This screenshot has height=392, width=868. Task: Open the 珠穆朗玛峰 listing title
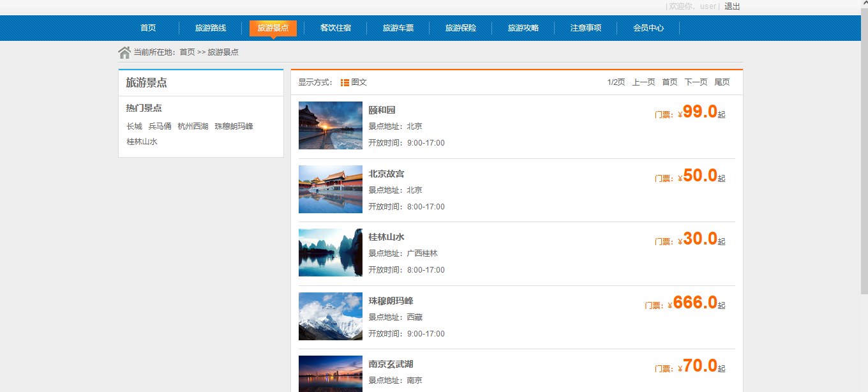391,301
